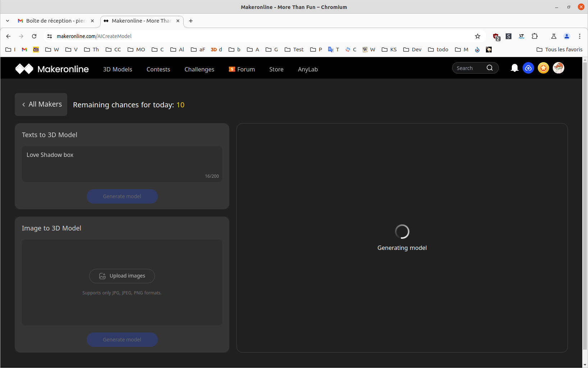Expand the Tous les favoris folder
Screen dimensions: 588x368
(x=559, y=50)
